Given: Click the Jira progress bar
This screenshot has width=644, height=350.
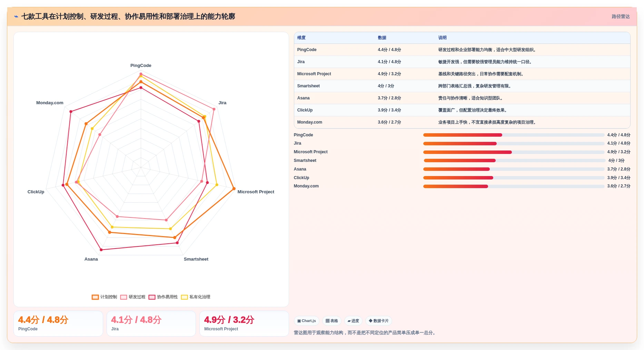Looking at the screenshot, I should coord(514,144).
